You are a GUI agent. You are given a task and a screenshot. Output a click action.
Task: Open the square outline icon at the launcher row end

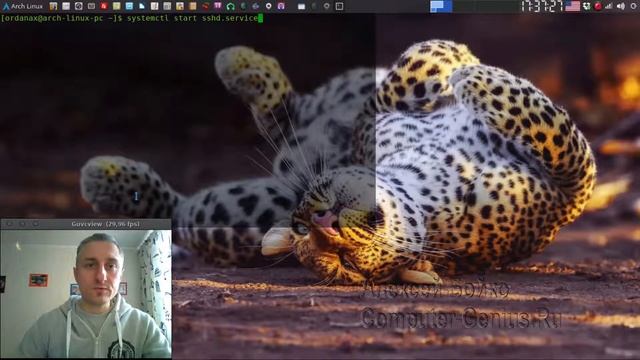pyautogui.click(x=339, y=6)
